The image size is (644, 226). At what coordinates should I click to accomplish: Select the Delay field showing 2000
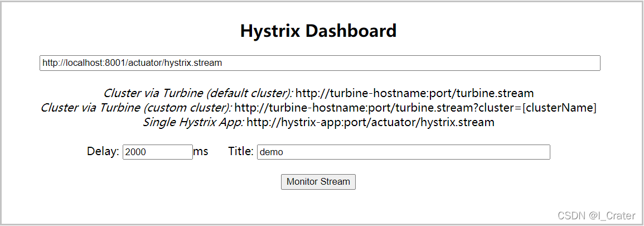158,152
